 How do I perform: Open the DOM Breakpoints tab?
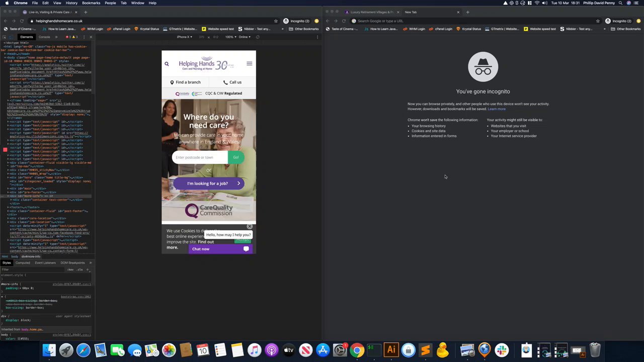click(x=72, y=263)
